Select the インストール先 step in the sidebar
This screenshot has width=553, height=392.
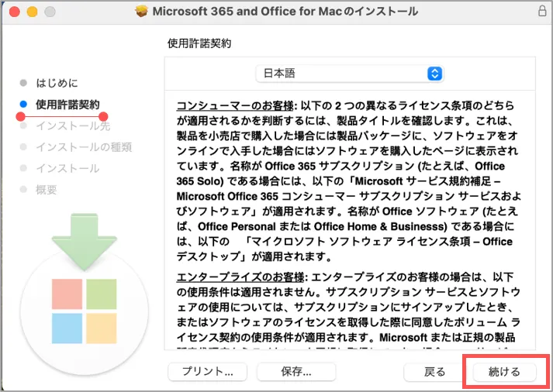(x=73, y=126)
